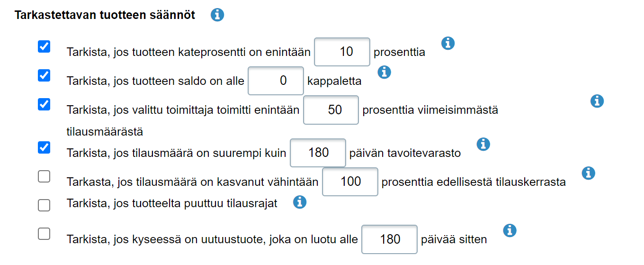Click the toimittaja percentage field showing 50
644x265 pixels.
(x=331, y=110)
